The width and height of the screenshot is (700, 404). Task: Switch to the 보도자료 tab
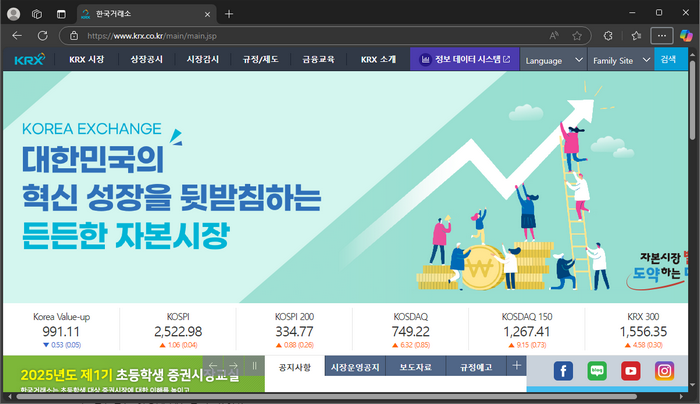click(415, 367)
